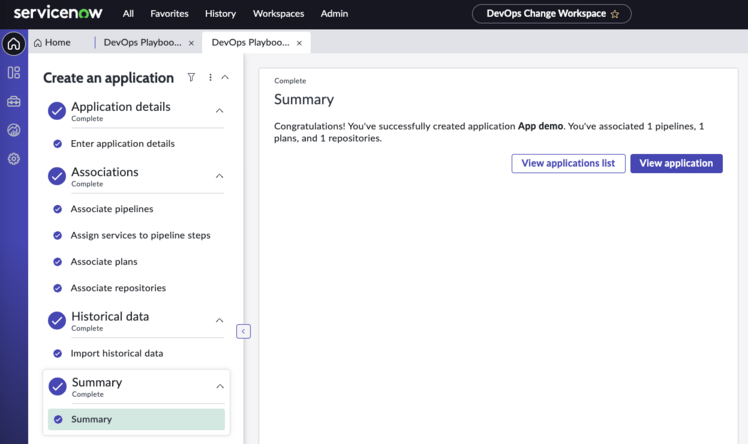Select the active DevOps Playbook tab

click(250, 42)
